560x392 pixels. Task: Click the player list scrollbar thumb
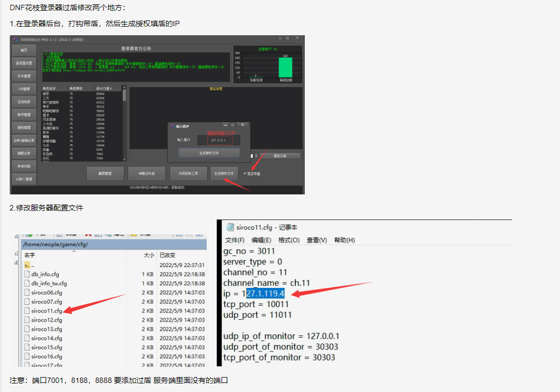pos(124,96)
